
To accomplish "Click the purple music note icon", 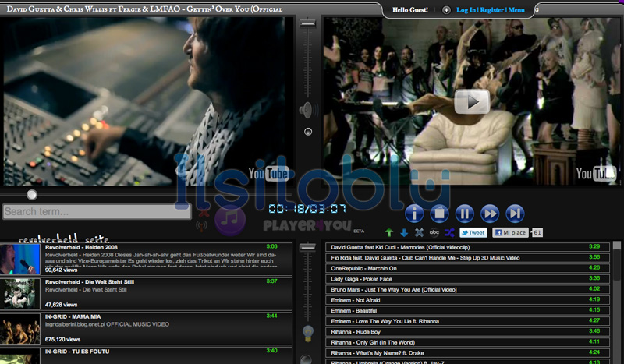I will [230, 220].
